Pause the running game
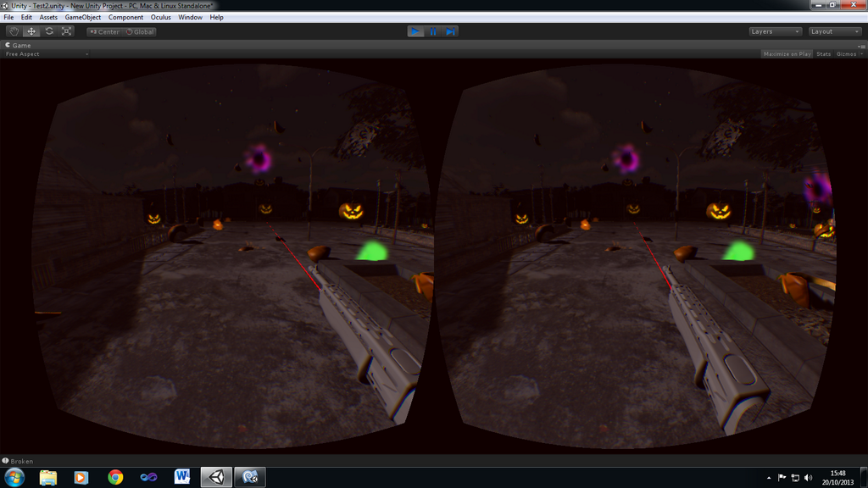The image size is (868, 488). (x=433, y=31)
